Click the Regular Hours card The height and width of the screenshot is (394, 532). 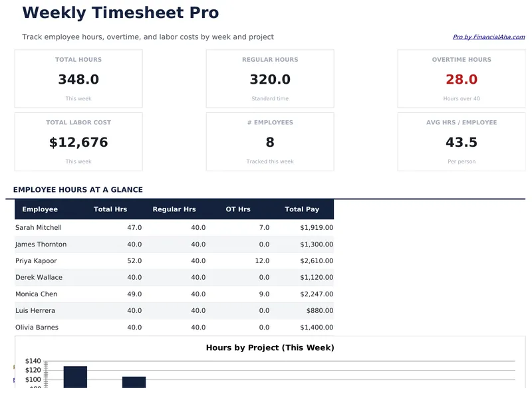point(269,78)
